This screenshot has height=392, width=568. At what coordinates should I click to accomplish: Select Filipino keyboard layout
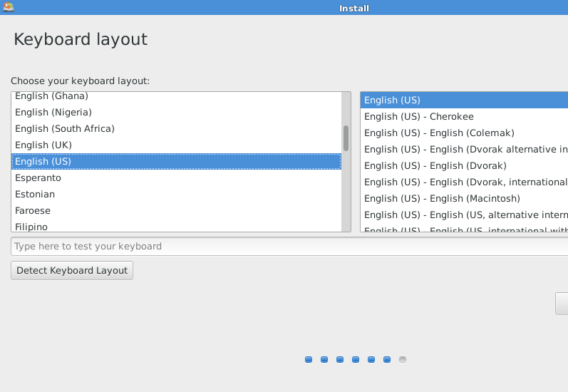point(31,227)
